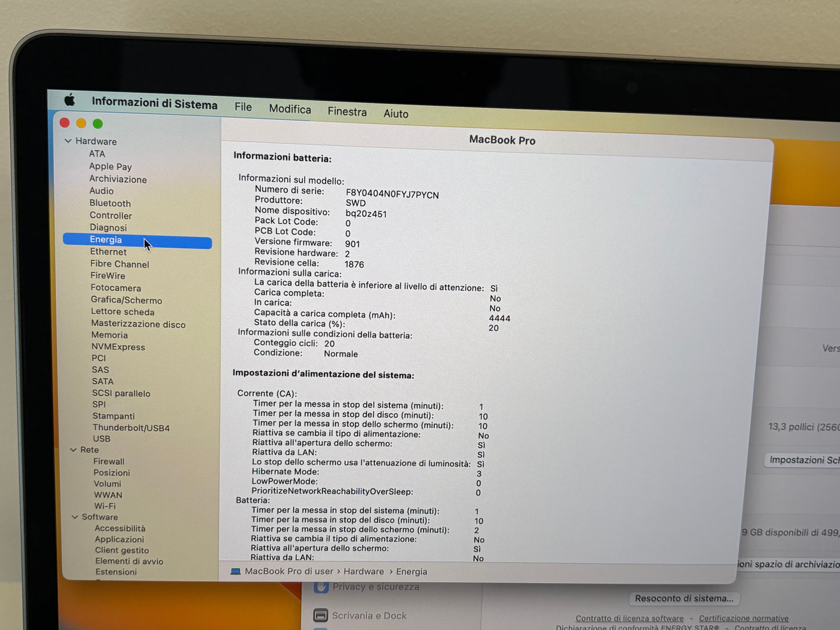
Task: Click Resoconto di sistema button in Settings window
Action: coord(684,598)
